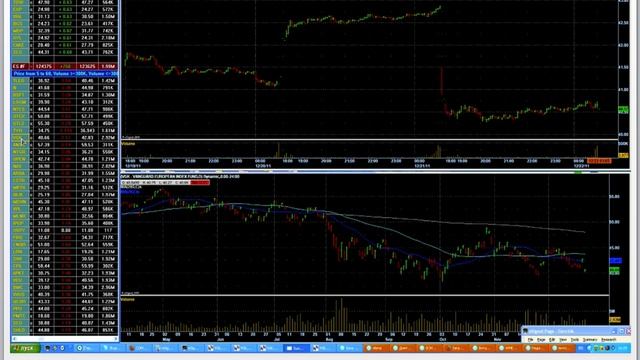Screen dimensions: 640x360
Task: Open Summary menu in small window
Action: point(589,340)
